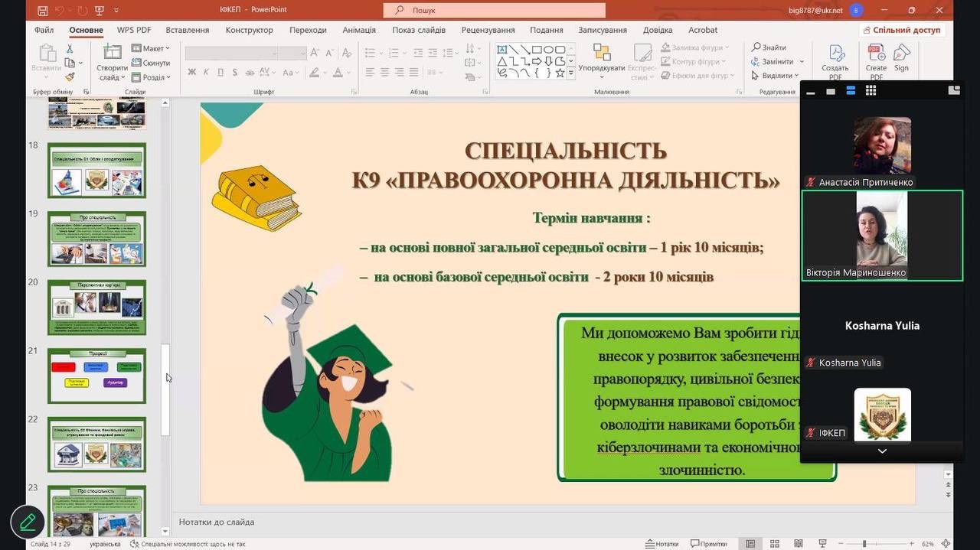This screenshot has height=550, width=980.
Task: Open the font name combo box
Action: (231, 53)
